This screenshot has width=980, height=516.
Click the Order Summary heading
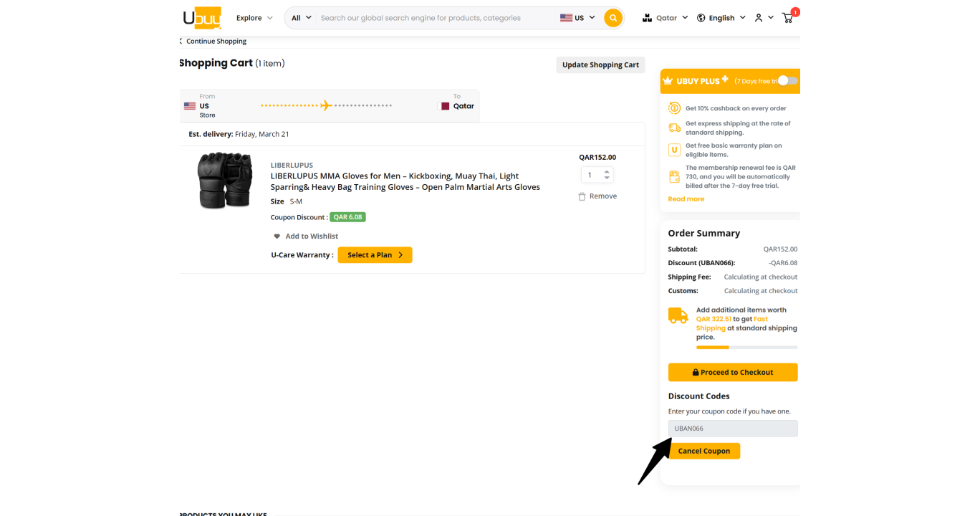[703, 233]
